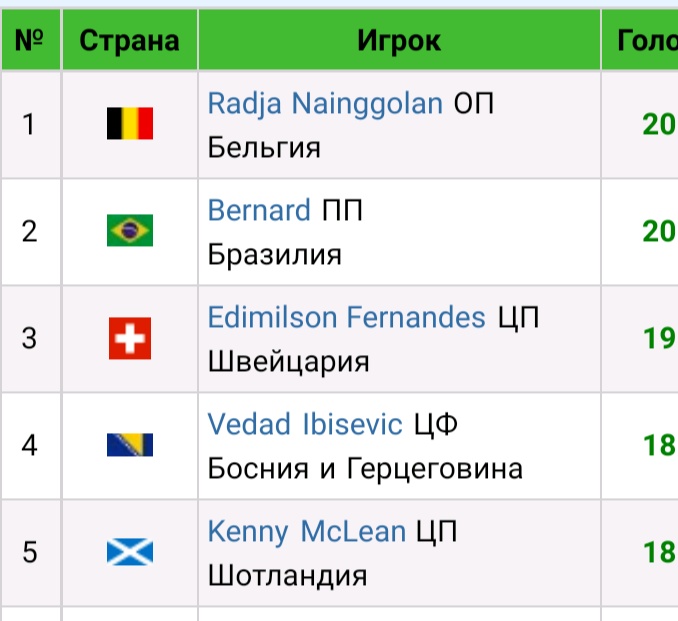
Task: Click the Шотландия country text
Action: (x=287, y=576)
